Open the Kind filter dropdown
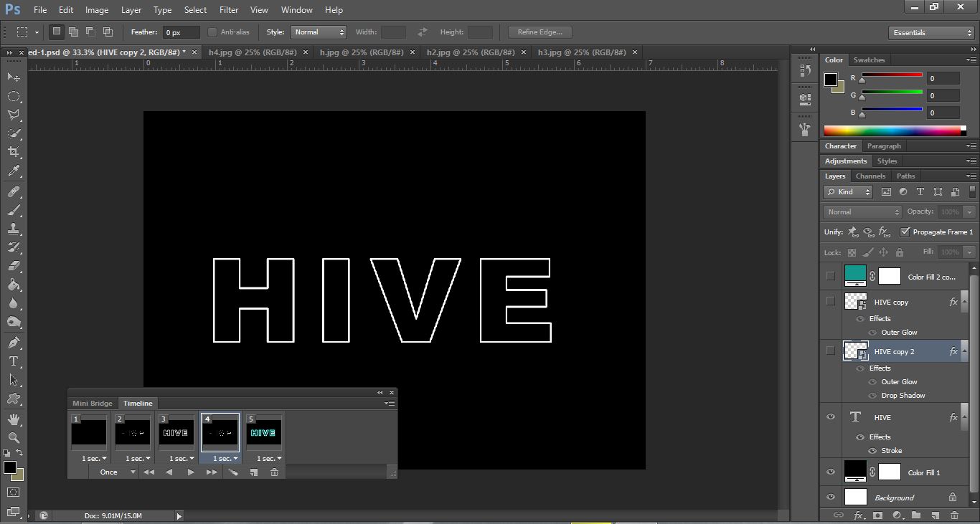This screenshot has height=524, width=980. (848, 191)
